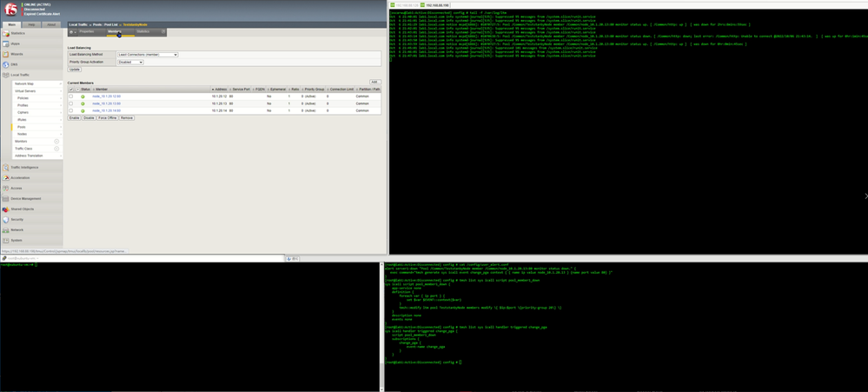The height and width of the screenshot is (392, 868).
Task: Open the Device Management icon
Action: pos(5,198)
